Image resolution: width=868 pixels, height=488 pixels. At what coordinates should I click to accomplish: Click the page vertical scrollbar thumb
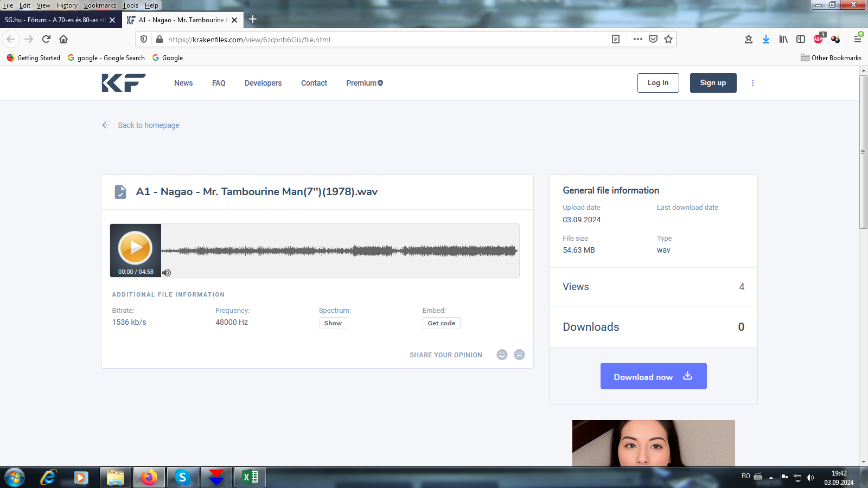point(863,152)
